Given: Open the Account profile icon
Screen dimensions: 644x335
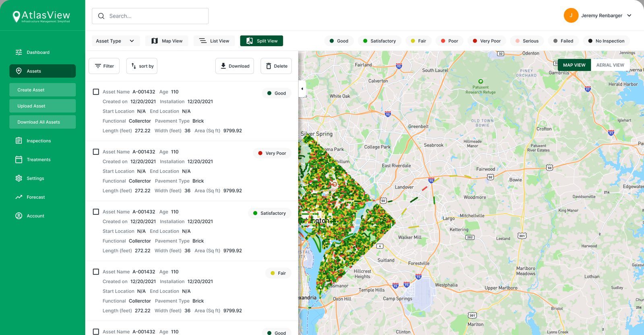Looking at the screenshot, I should pyautogui.click(x=19, y=216).
